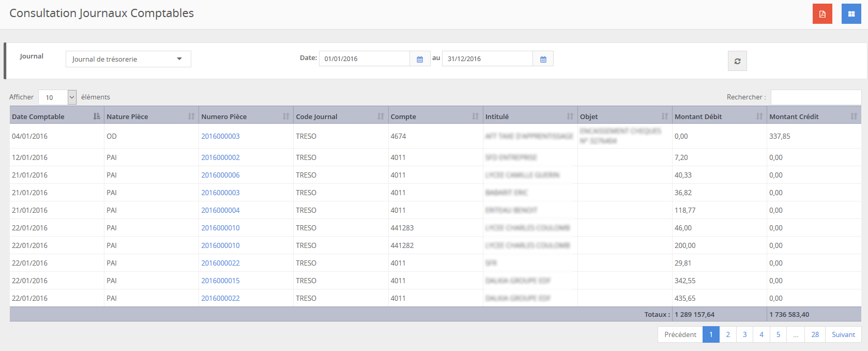
Task: Jump to last page 28
Action: pos(815,334)
